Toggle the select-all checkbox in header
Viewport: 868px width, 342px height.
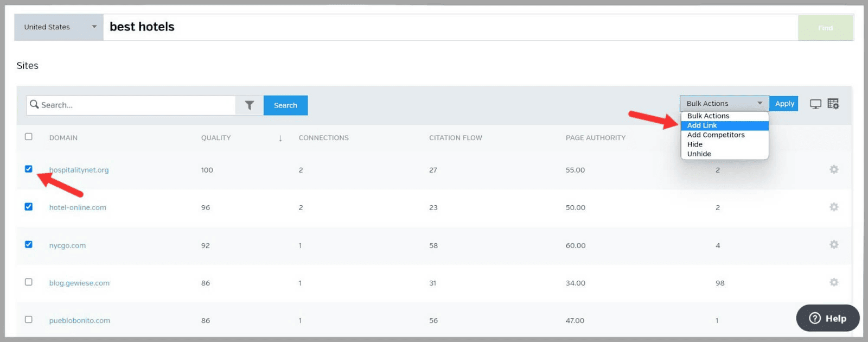coord(29,137)
